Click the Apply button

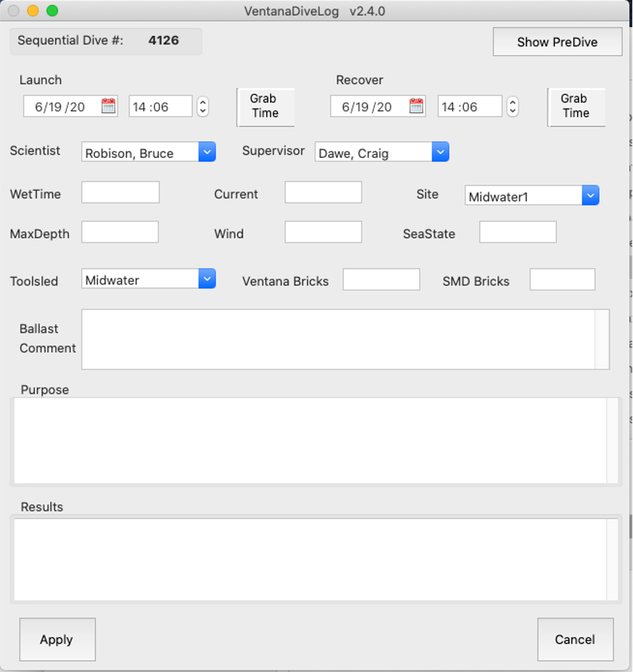click(x=57, y=639)
